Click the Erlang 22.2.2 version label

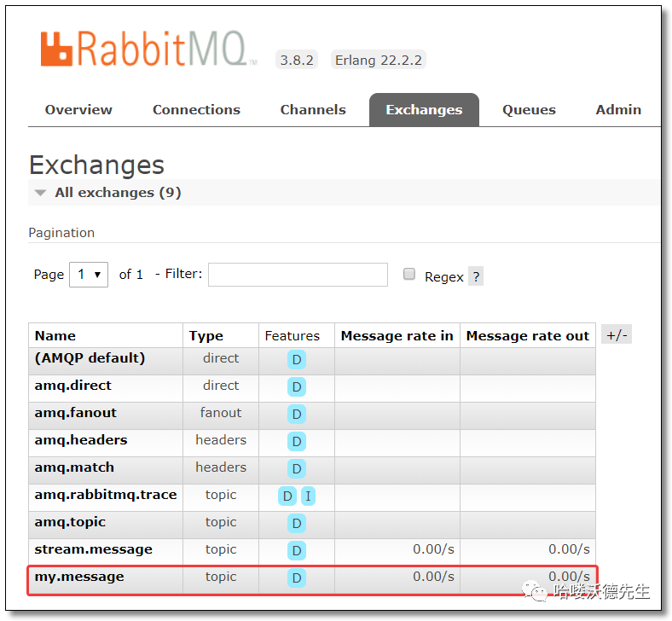(x=379, y=60)
